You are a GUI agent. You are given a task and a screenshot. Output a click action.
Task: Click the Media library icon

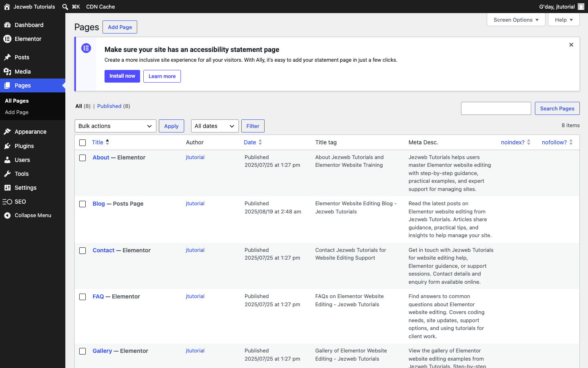(x=7, y=72)
